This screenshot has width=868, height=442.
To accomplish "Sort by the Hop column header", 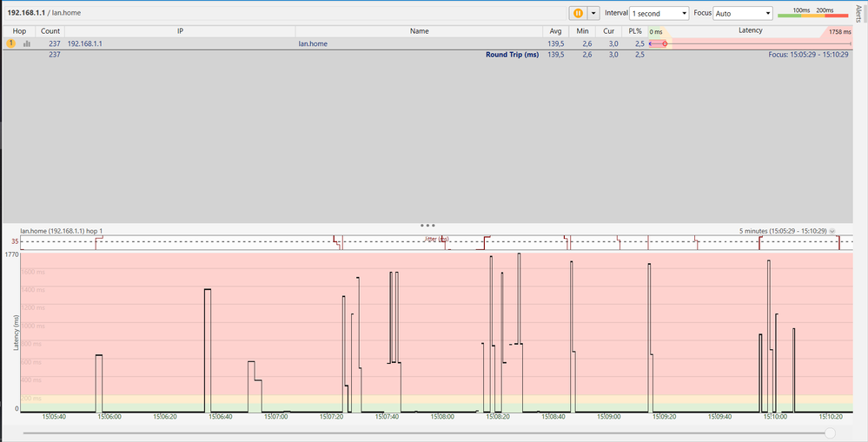I will pos(19,30).
